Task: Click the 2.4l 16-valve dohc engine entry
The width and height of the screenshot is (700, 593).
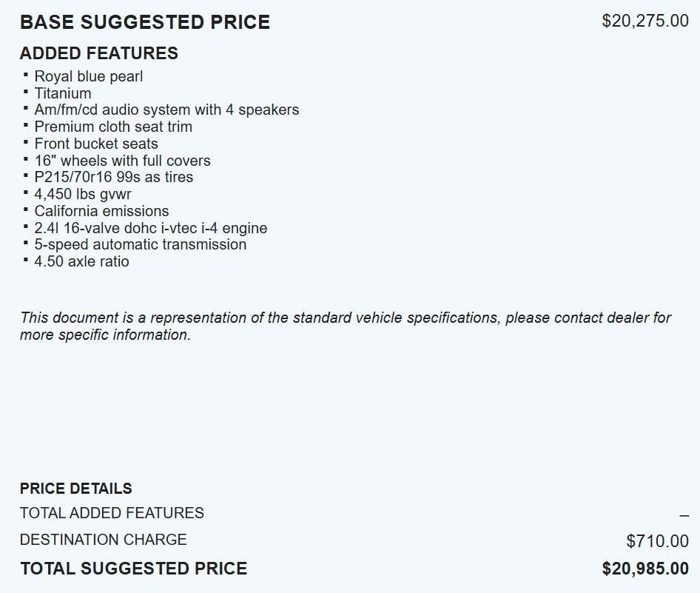Action: [x=150, y=228]
